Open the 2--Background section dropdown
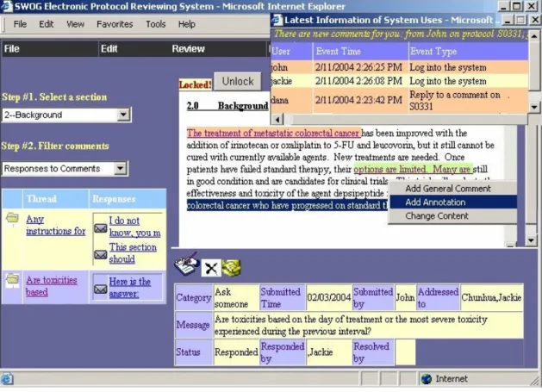Screen dimensions: 542x392 click(123, 115)
